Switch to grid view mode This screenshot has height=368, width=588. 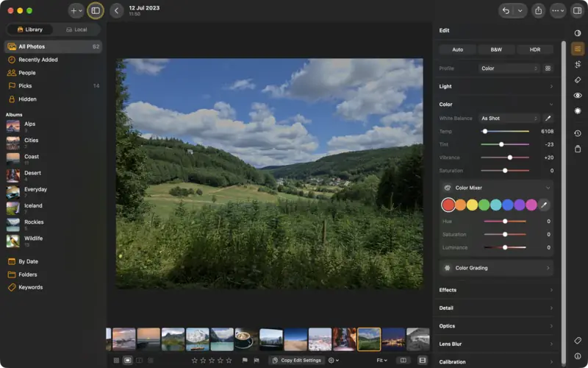pos(116,361)
